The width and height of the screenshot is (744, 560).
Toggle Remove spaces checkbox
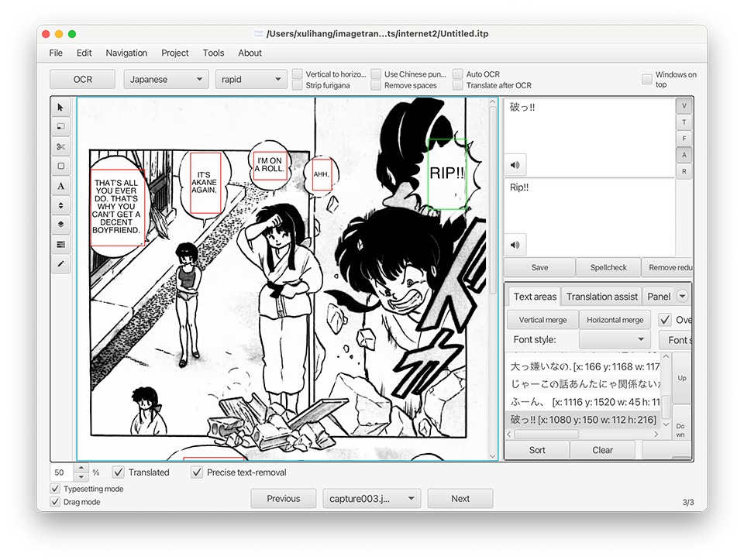tap(377, 85)
